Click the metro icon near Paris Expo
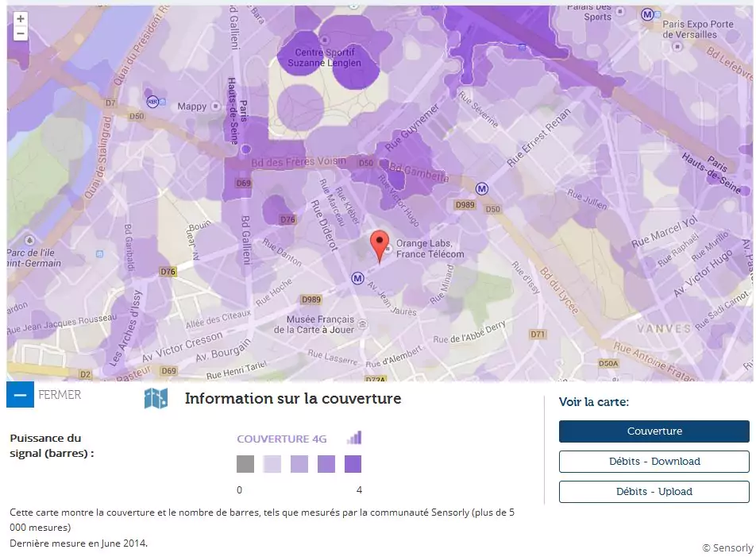This screenshot has height=557, width=756. (x=648, y=14)
